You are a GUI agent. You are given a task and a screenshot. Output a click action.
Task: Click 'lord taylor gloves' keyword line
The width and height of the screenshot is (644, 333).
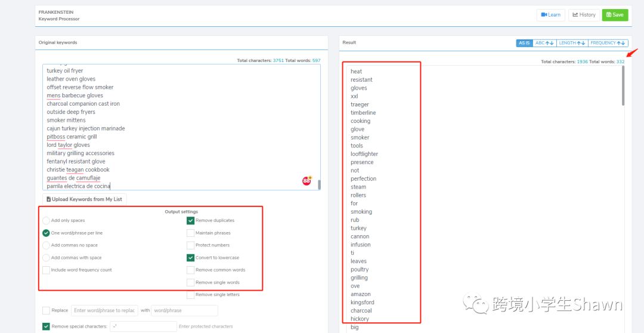[68, 144]
